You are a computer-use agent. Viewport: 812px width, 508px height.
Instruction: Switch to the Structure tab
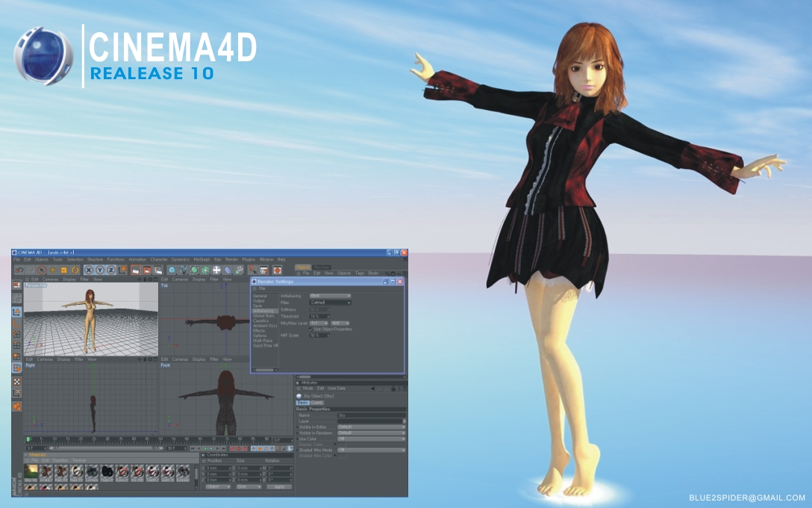click(x=321, y=267)
